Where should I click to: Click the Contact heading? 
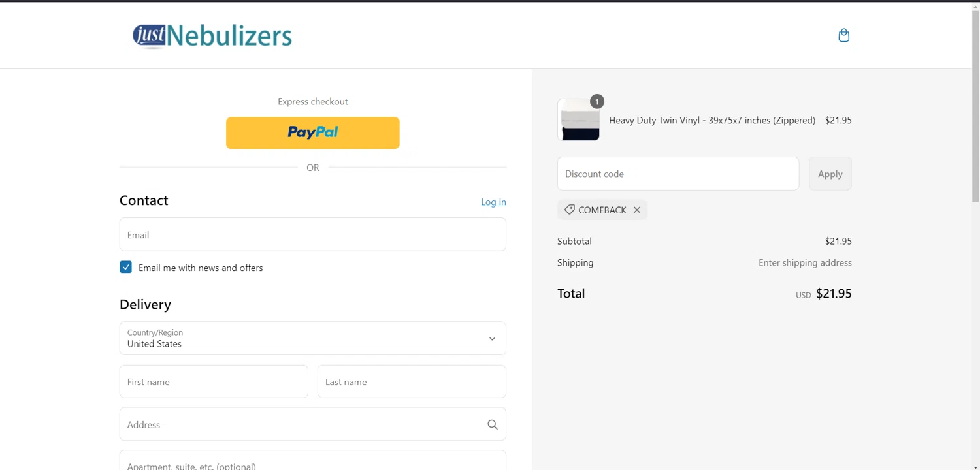[144, 200]
